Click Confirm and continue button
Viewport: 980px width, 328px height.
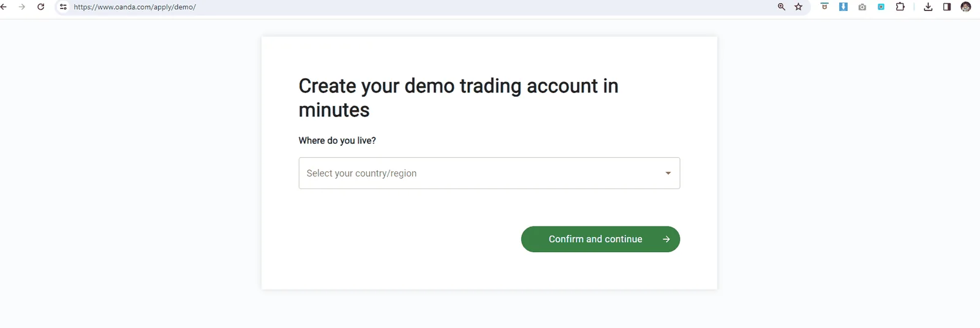[x=600, y=239]
